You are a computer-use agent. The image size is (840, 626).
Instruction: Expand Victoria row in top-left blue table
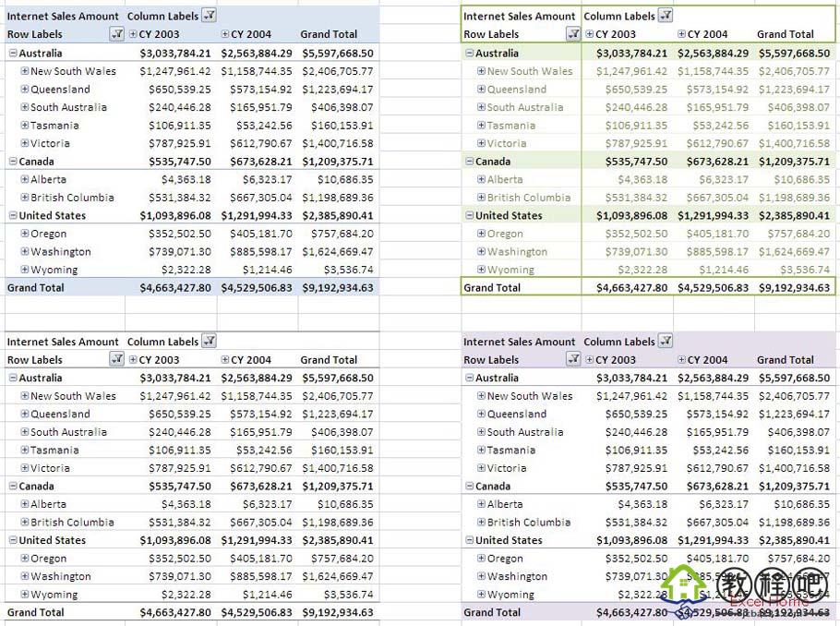25,143
